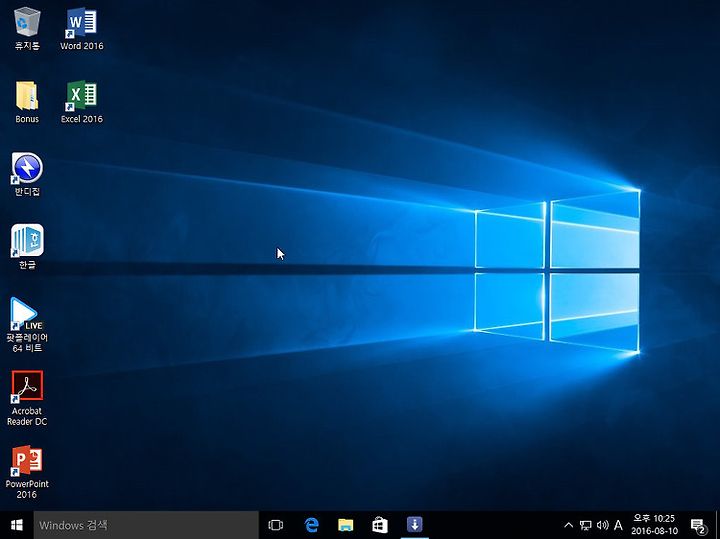Open the Windows Store from the taskbar
This screenshot has width=720, height=539.
pyautogui.click(x=380, y=525)
